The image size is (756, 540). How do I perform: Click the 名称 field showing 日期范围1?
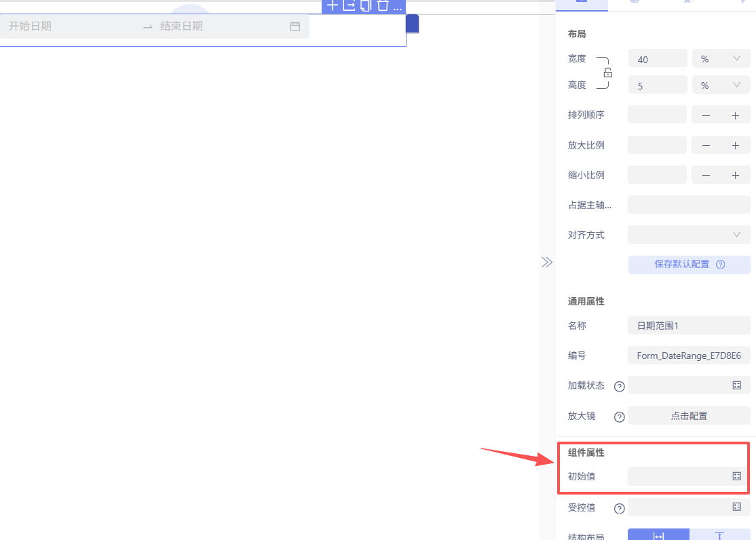click(688, 325)
